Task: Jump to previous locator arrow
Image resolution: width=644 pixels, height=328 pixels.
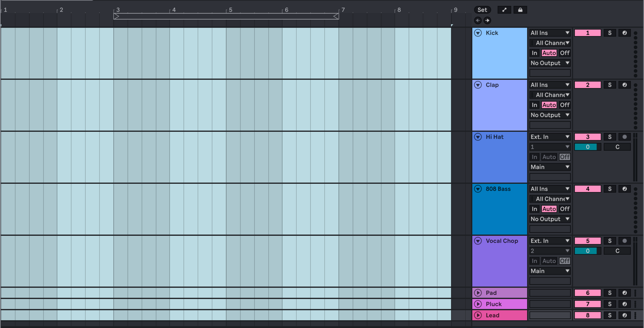Action: tap(478, 20)
